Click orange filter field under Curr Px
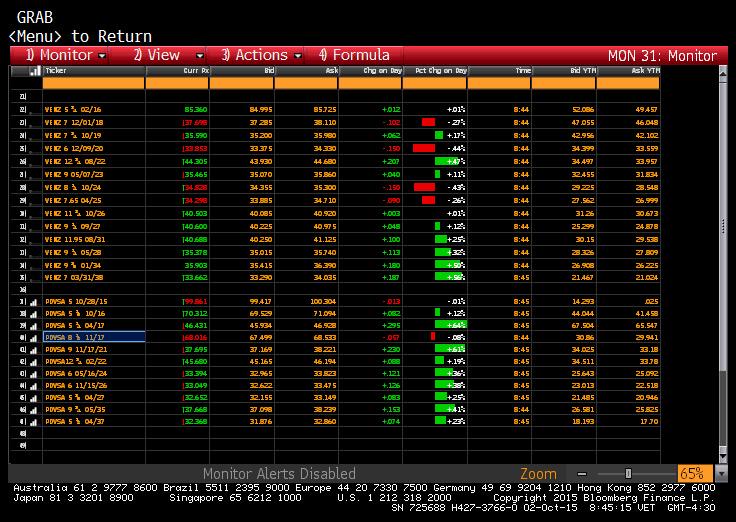The image size is (736, 522). (x=177, y=83)
